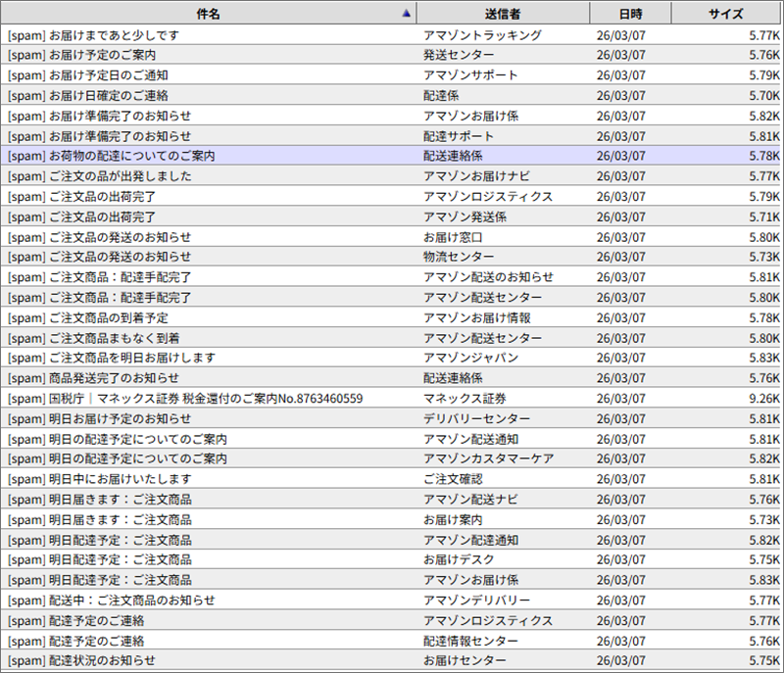
Task: Sort emails by 日時 column header
Action: 631,14
